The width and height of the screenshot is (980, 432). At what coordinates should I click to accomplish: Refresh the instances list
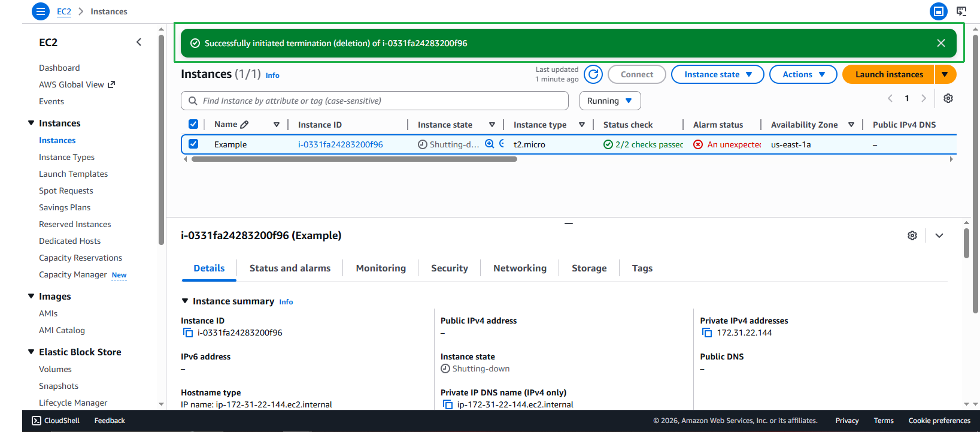(x=593, y=74)
